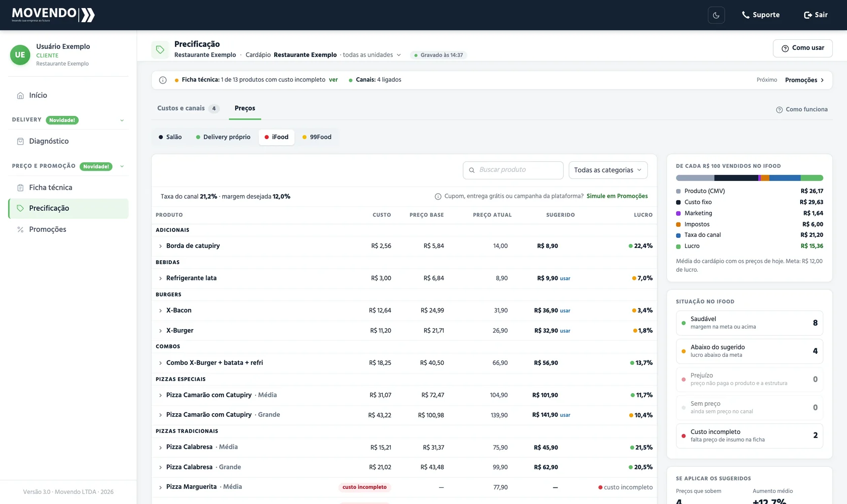The height and width of the screenshot is (504, 847).
Task: Switch to Delivery próprio channel
Action: click(x=223, y=137)
